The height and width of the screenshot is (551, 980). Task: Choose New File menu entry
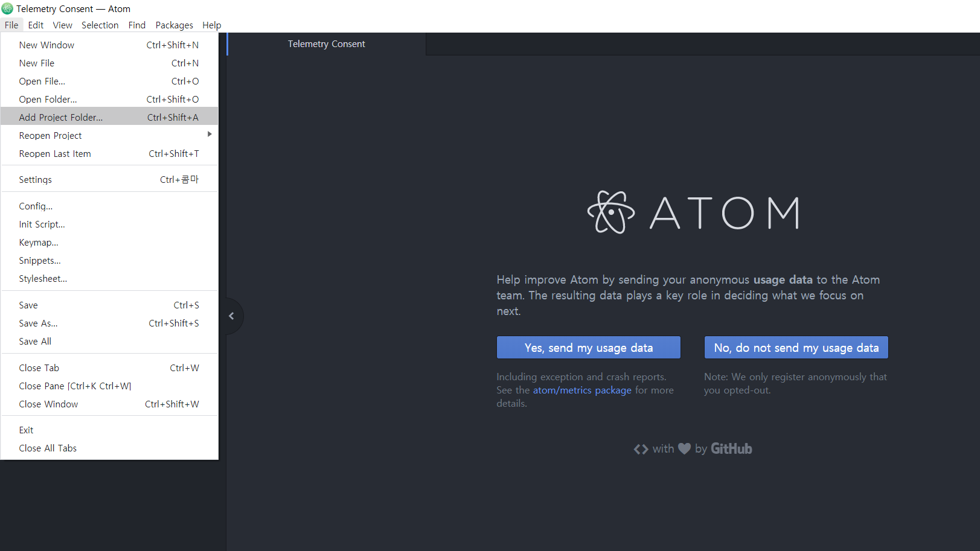coord(109,63)
